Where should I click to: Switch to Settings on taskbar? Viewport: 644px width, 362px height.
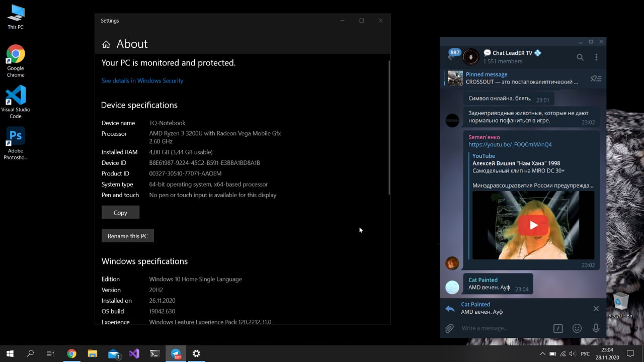(196, 353)
